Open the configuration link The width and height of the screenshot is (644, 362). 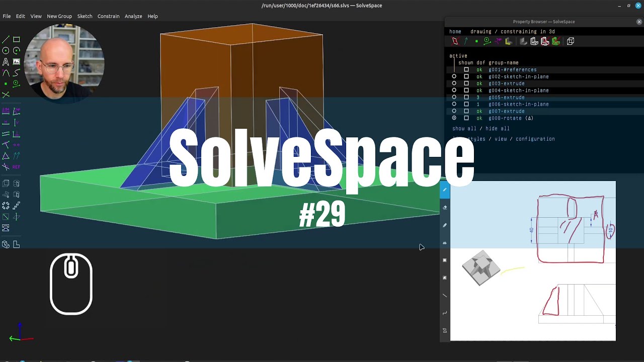coord(535,139)
